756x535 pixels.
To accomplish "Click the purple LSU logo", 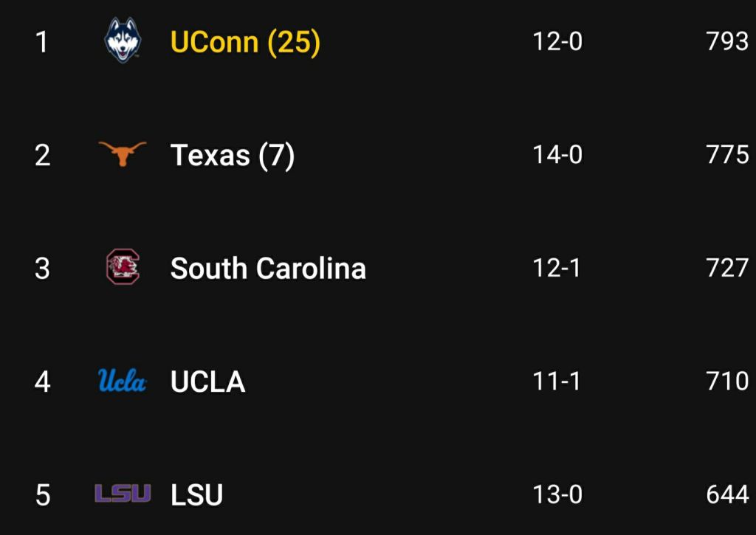I will 123,494.
